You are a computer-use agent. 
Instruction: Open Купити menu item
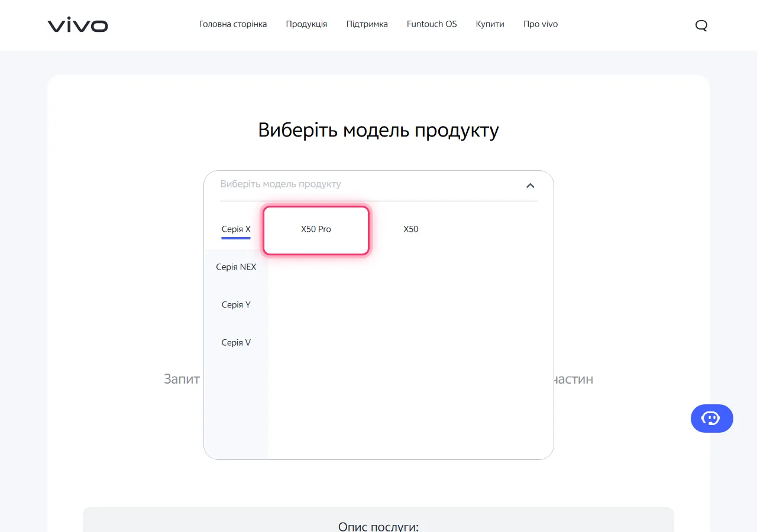(490, 24)
